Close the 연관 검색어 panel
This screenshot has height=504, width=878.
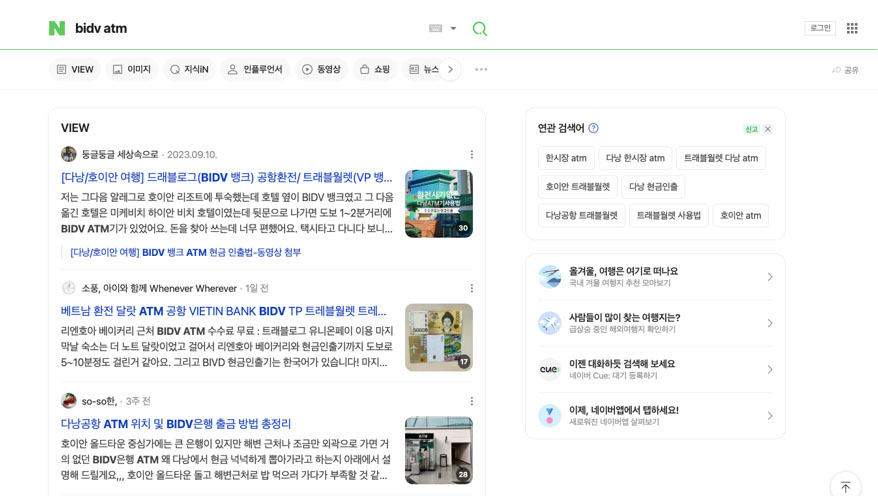pyautogui.click(x=768, y=129)
